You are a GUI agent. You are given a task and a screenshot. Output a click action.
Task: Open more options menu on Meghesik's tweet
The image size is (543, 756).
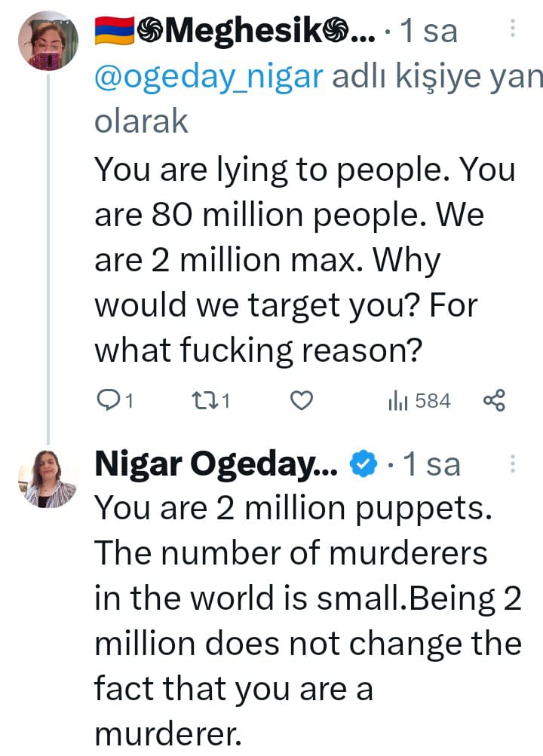tap(514, 29)
